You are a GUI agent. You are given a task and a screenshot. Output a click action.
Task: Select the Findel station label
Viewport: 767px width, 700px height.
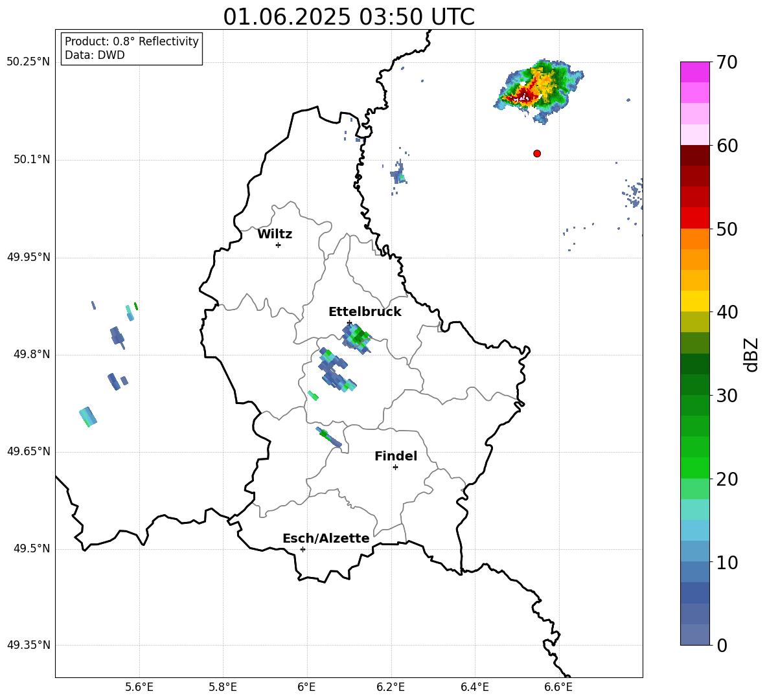pos(396,456)
